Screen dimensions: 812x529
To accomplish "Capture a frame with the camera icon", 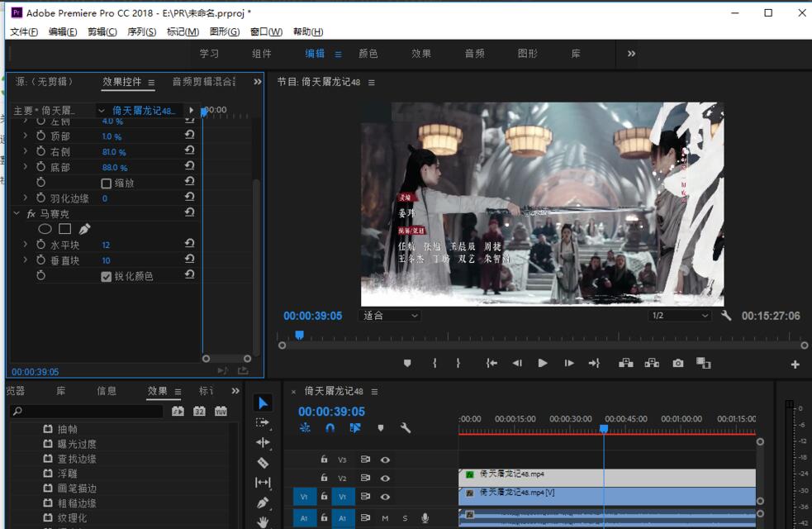I will point(678,362).
